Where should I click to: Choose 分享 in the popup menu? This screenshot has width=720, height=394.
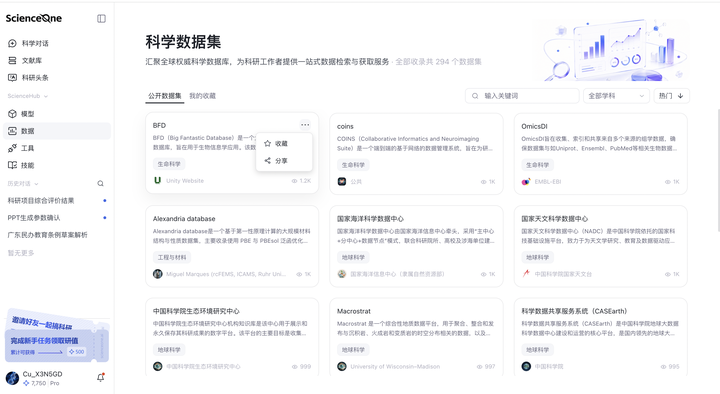coord(284,161)
